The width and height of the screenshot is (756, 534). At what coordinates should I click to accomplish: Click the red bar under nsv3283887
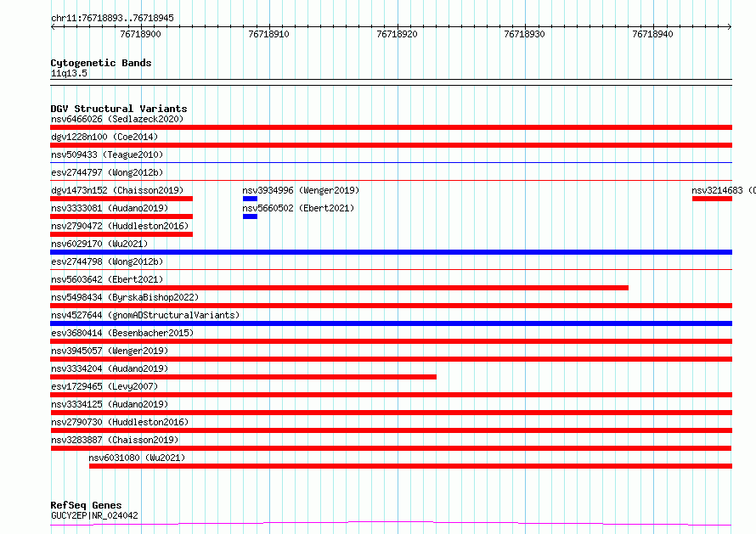pos(391,448)
